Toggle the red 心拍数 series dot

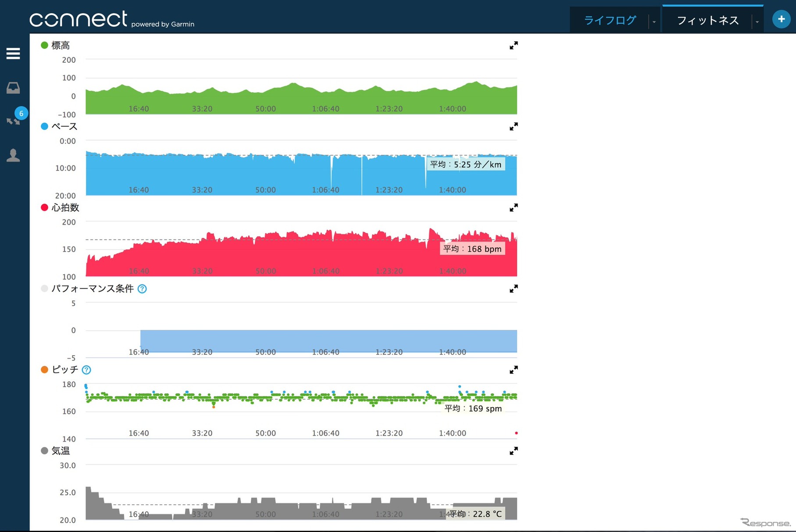[x=44, y=207]
